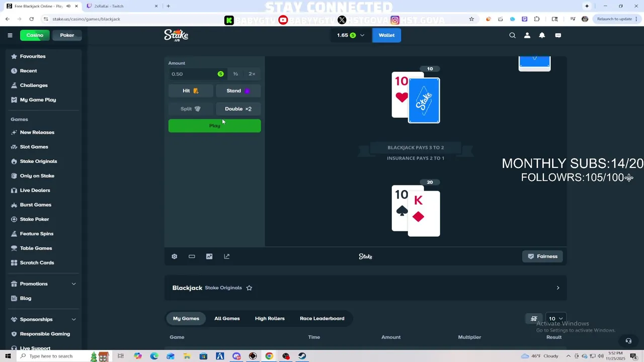Click the Stake logo in header

pos(176,35)
